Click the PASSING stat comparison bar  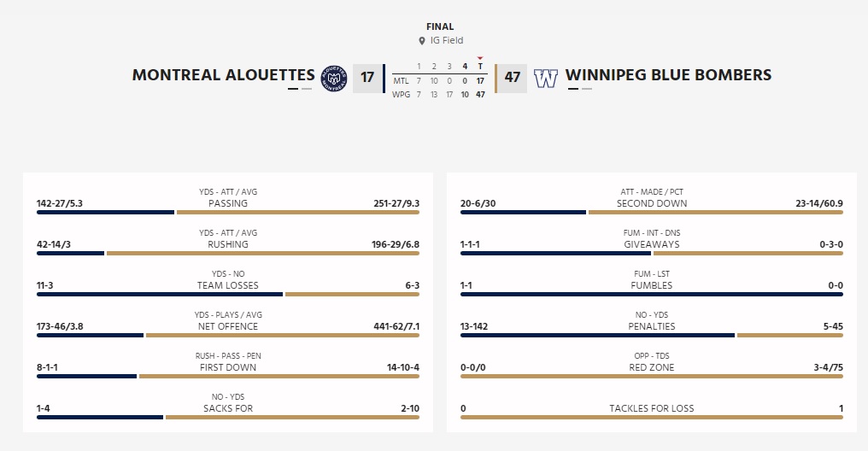point(228,213)
